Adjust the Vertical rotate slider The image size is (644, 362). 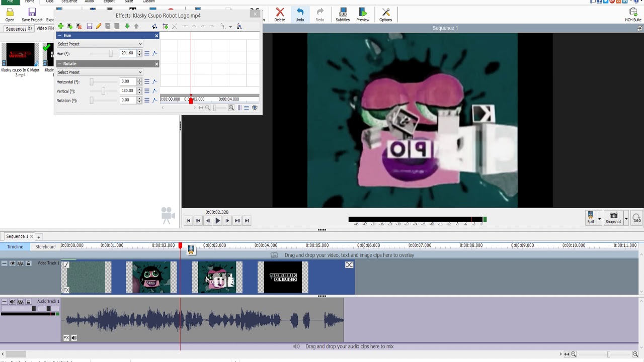click(x=102, y=91)
